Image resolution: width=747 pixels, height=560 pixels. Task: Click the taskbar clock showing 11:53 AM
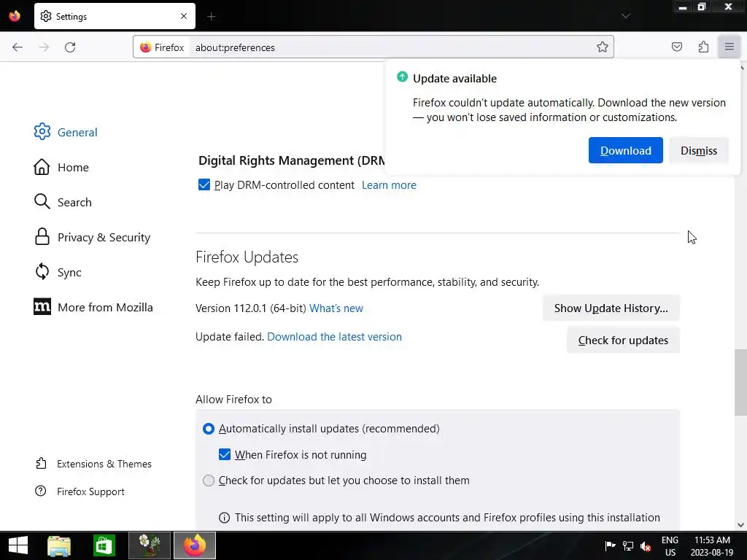click(712, 546)
